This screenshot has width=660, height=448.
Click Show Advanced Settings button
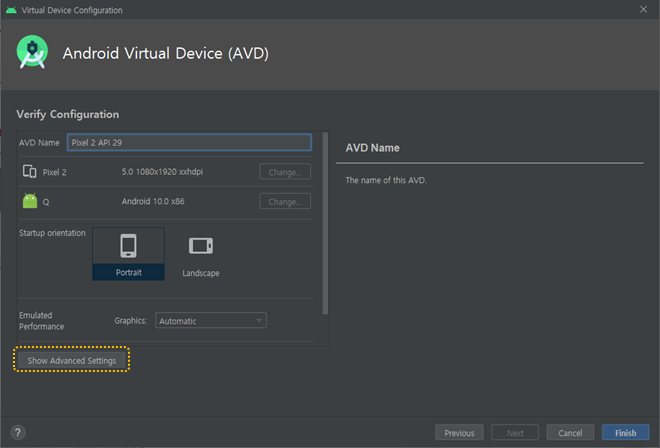coord(72,360)
